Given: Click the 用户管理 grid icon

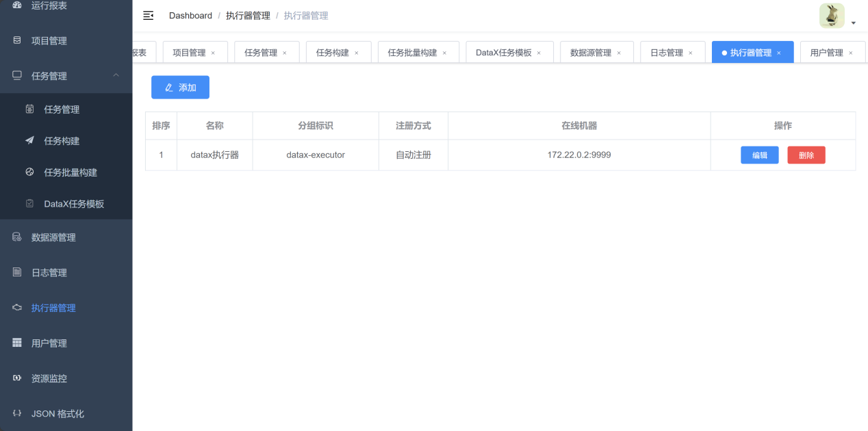Looking at the screenshot, I should (17, 343).
